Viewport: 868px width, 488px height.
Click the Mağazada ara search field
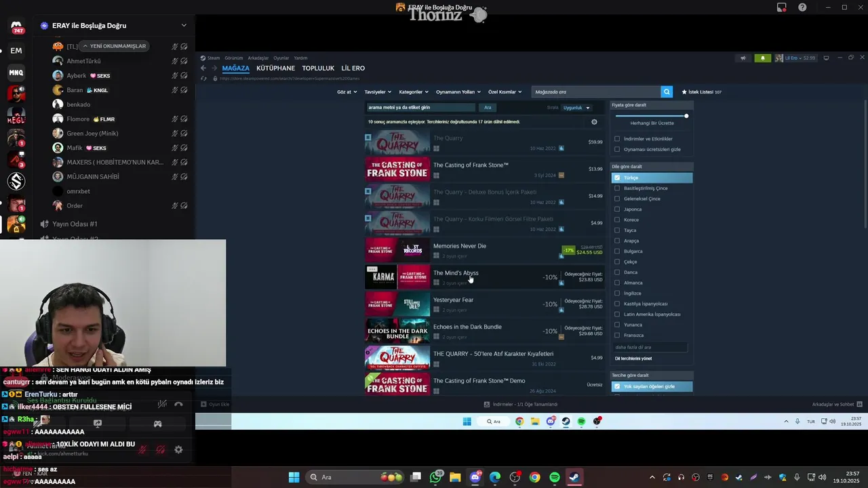(x=596, y=91)
